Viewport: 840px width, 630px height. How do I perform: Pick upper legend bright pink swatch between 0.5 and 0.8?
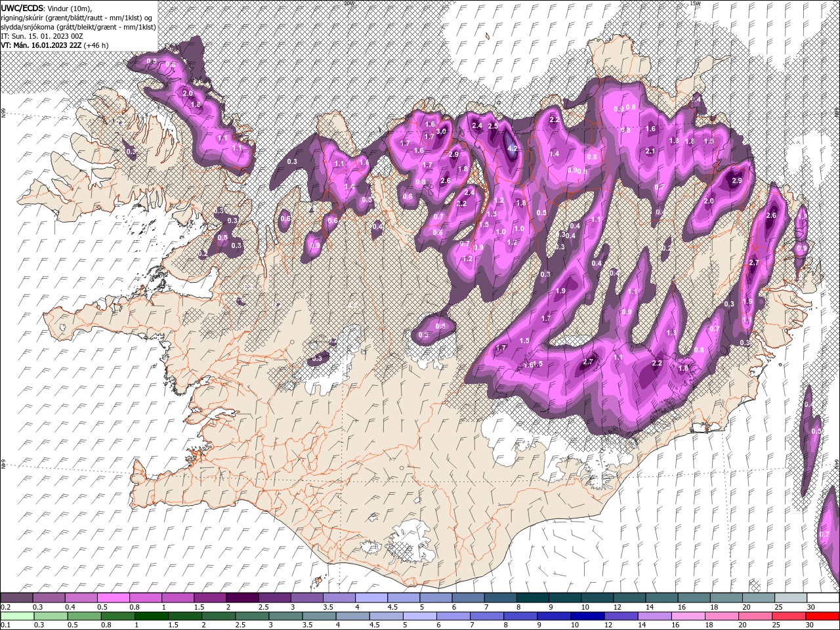[113, 598]
